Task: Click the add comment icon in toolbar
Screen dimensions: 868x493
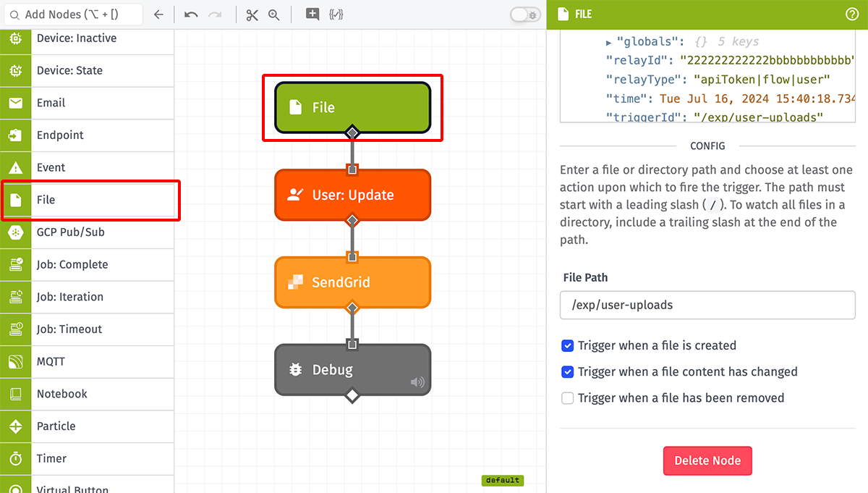Action: 312,14
